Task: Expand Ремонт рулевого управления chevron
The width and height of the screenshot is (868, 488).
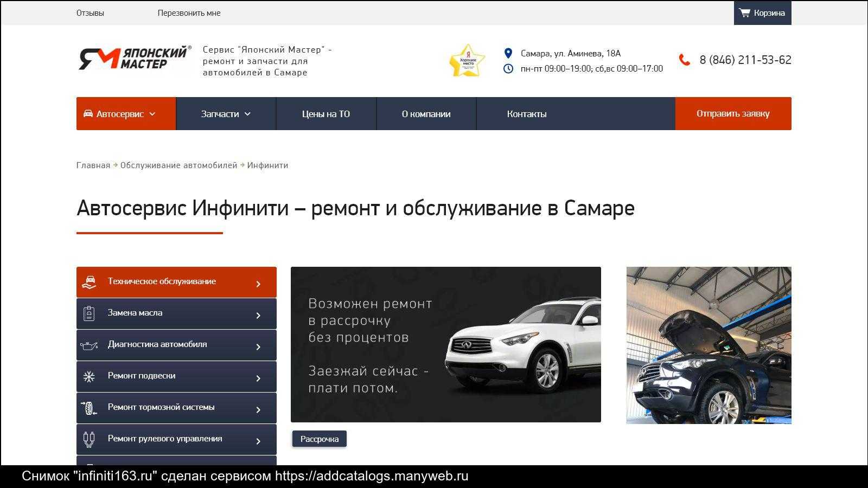Action: tap(258, 441)
